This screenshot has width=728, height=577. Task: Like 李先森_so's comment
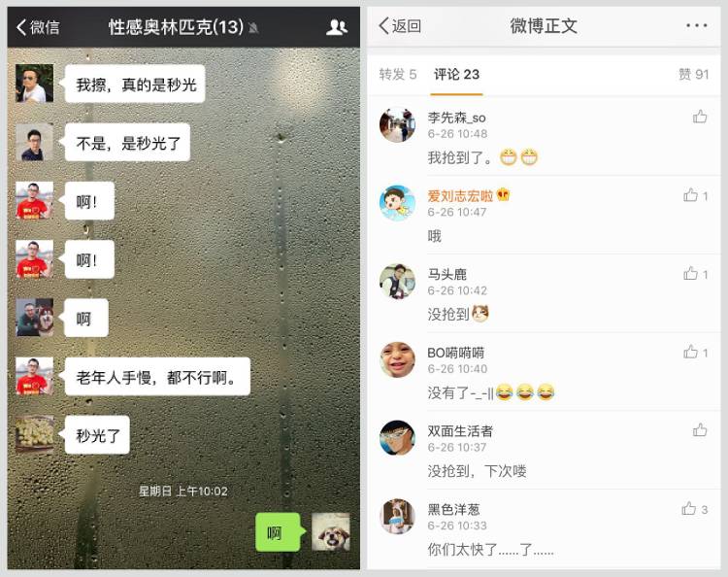coord(700,117)
